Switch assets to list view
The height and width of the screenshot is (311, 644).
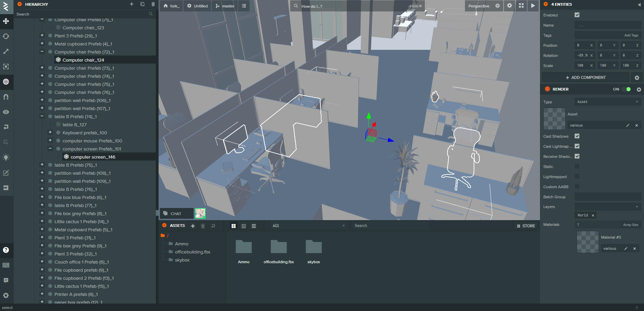click(254, 226)
